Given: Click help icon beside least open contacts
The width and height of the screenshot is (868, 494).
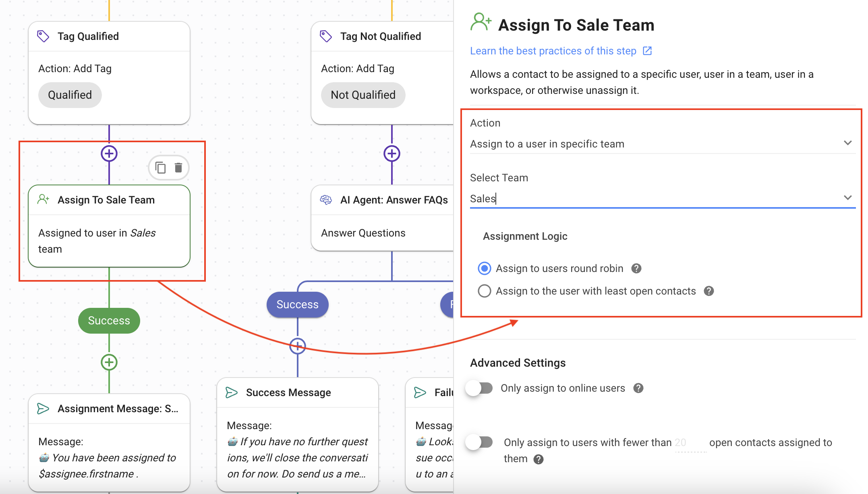Looking at the screenshot, I should tap(709, 291).
